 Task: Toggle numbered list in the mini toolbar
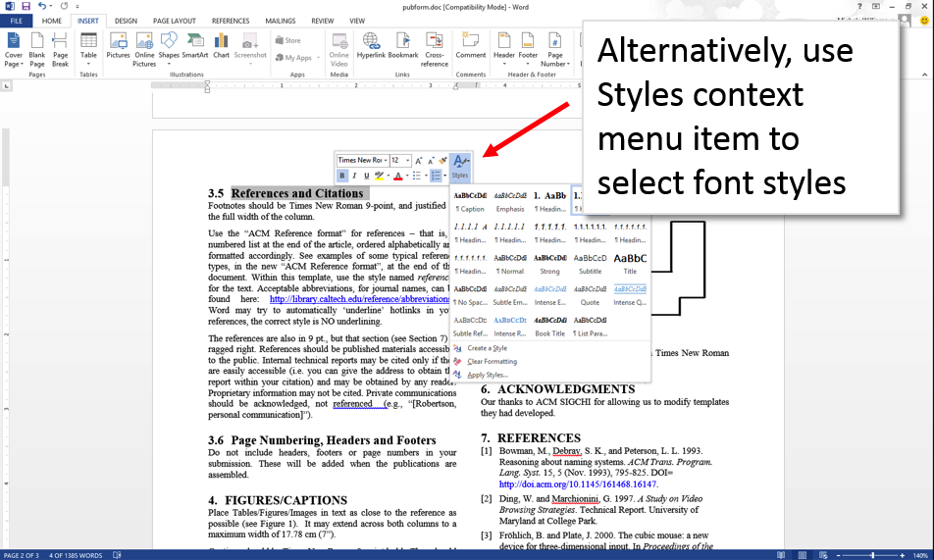point(436,176)
